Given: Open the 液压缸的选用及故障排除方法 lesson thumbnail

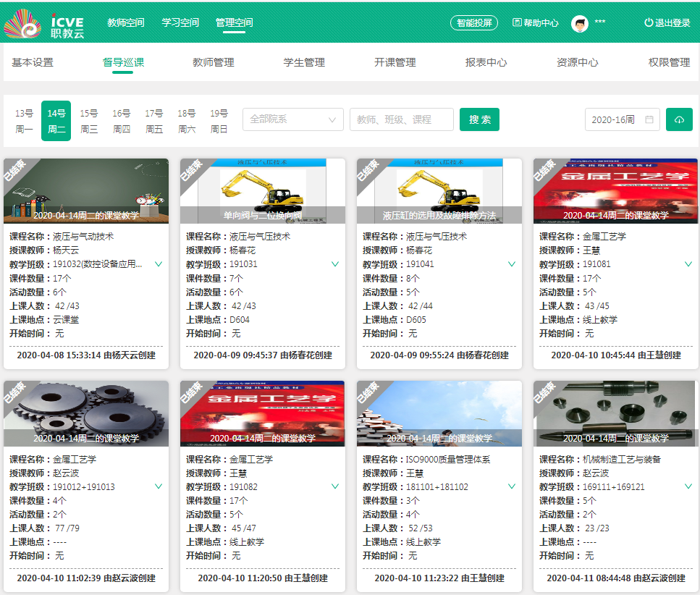Looking at the screenshot, I should point(439,191).
